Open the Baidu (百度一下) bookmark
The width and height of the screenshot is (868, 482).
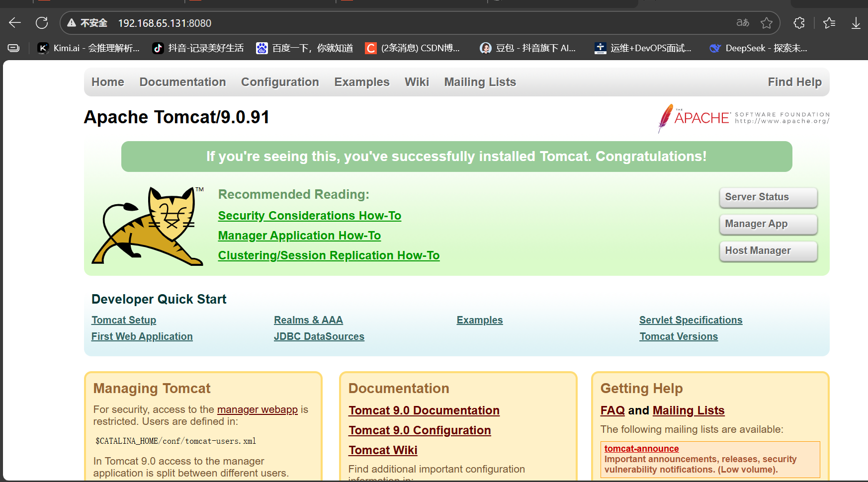pyautogui.click(x=305, y=48)
